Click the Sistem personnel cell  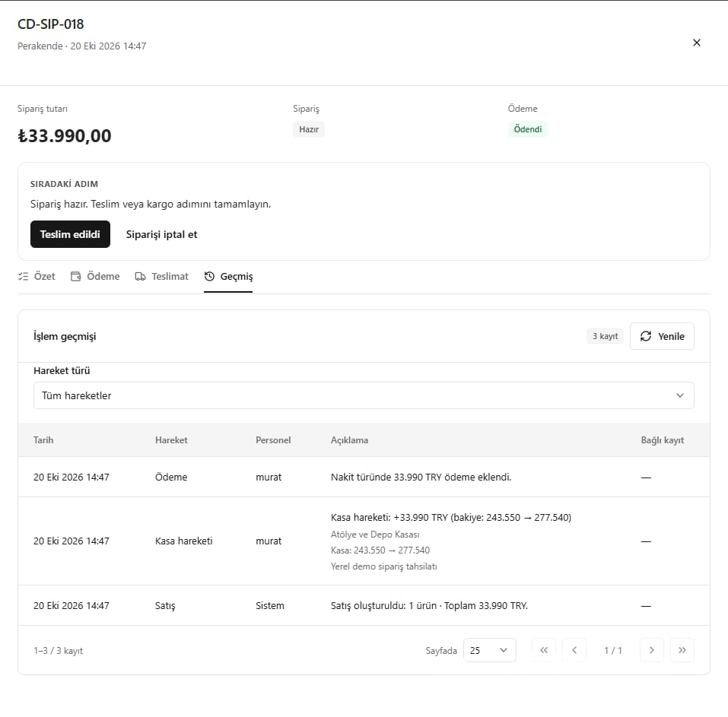pyautogui.click(x=270, y=606)
